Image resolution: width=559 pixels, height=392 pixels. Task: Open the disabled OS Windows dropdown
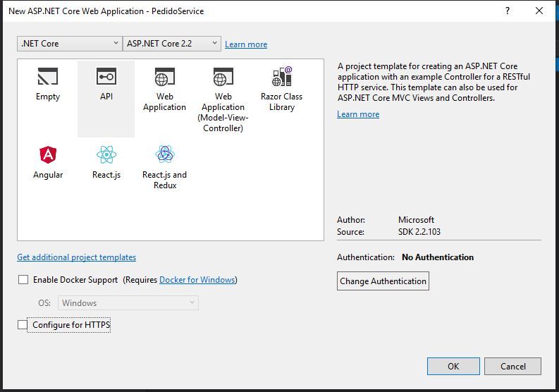point(128,303)
